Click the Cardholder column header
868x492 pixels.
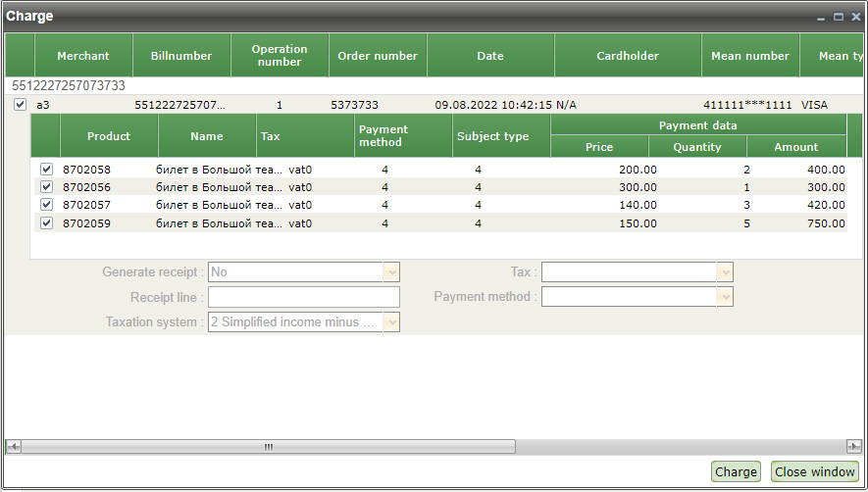628,56
